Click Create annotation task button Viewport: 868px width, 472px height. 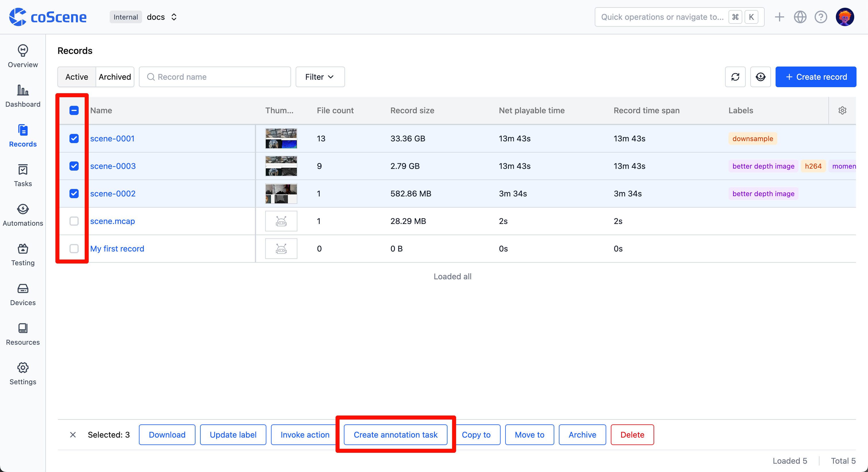pos(395,435)
